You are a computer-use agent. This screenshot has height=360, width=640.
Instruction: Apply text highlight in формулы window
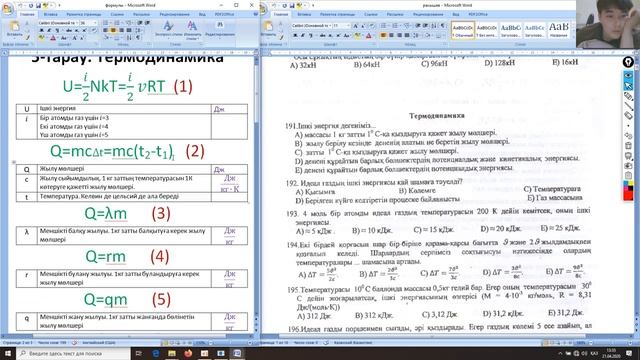[x=42, y=38]
